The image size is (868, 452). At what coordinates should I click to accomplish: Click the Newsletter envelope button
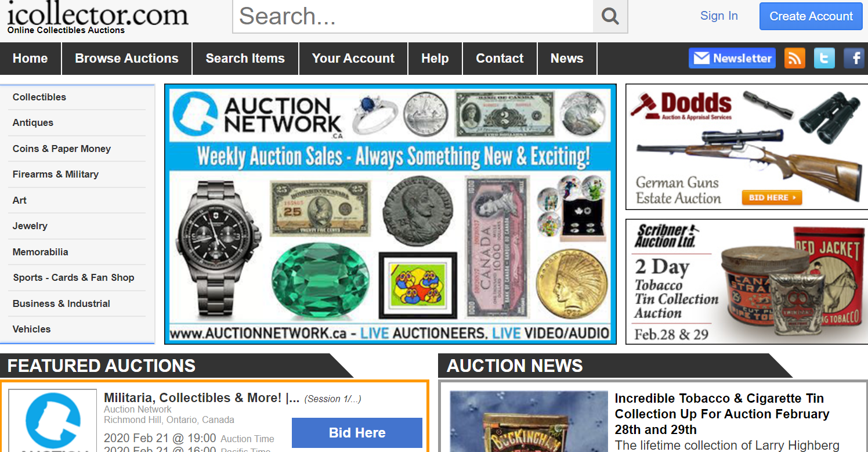[732, 58]
